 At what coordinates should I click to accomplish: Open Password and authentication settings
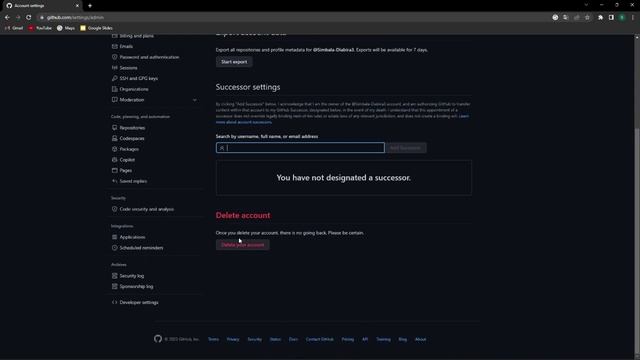[x=149, y=57]
